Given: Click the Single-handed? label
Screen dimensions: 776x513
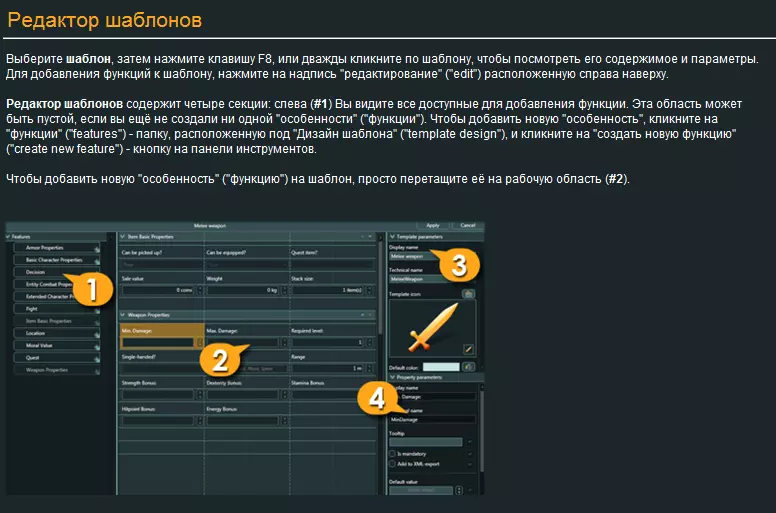Looking at the screenshot, I should pyautogui.click(x=139, y=357).
